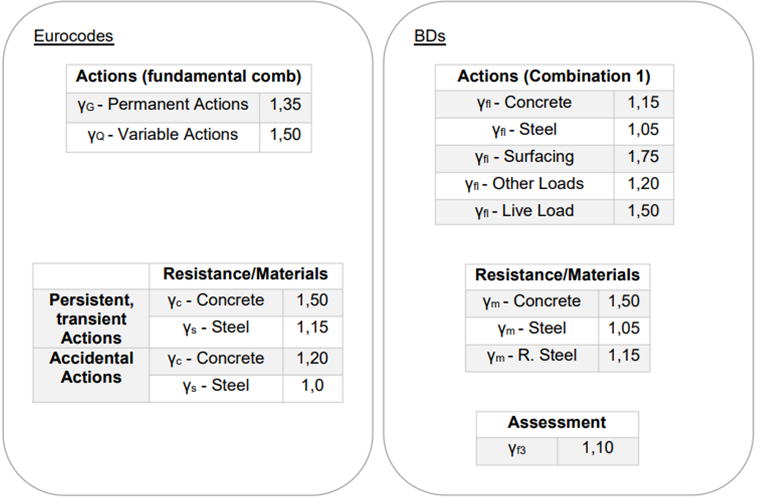
Task: Click the Assessment table header
Action: pyautogui.click(x=556, y=423)
